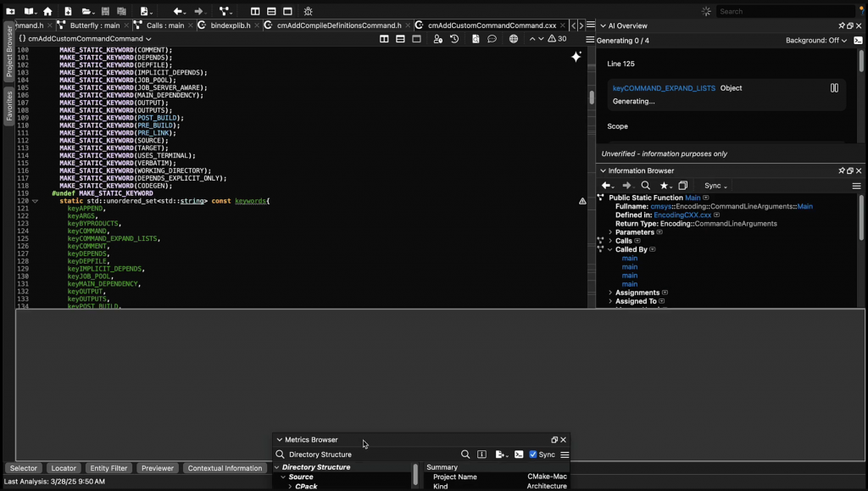
Task: Click the warning triangle with 30 violations
Action: [x=558, y=39]
